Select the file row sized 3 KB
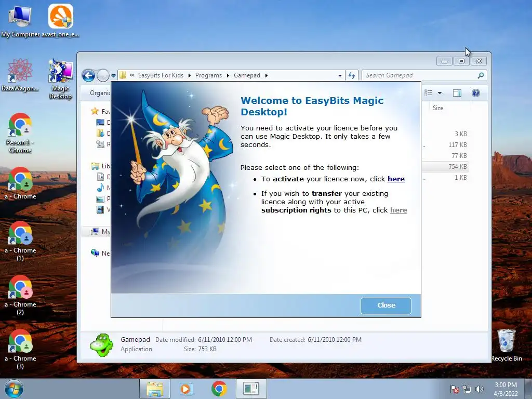The height and width of the screenshot is (399, 532). tap(445, 134)
